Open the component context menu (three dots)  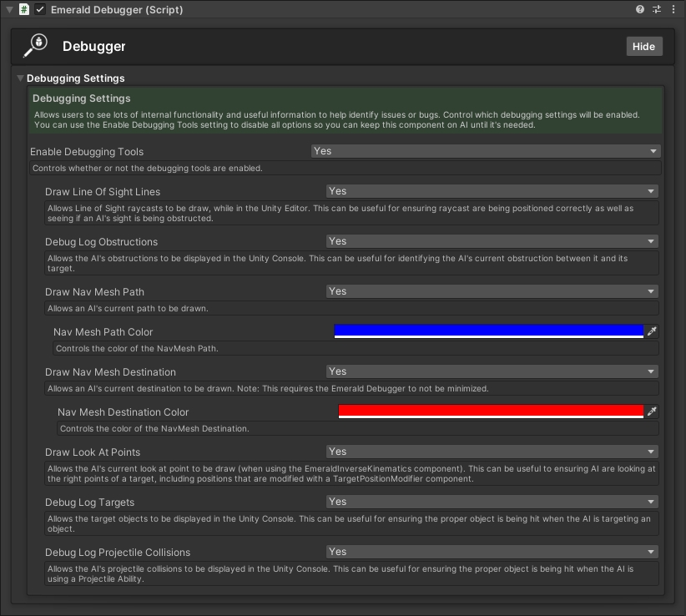coord(673,9)
